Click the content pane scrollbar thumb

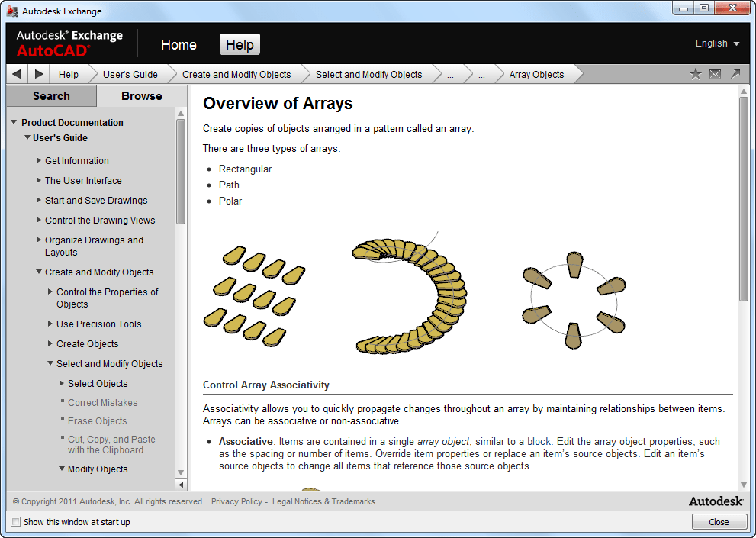click(744, 199)
